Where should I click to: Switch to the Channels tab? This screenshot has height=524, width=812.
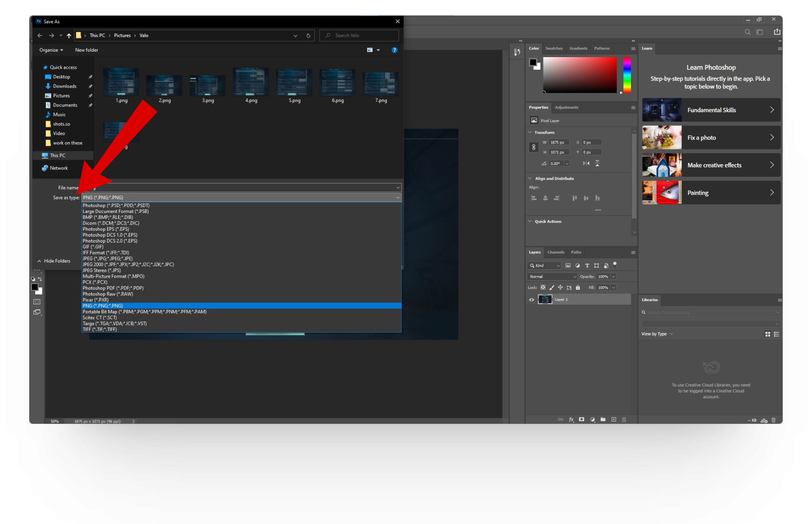[556, 252]
